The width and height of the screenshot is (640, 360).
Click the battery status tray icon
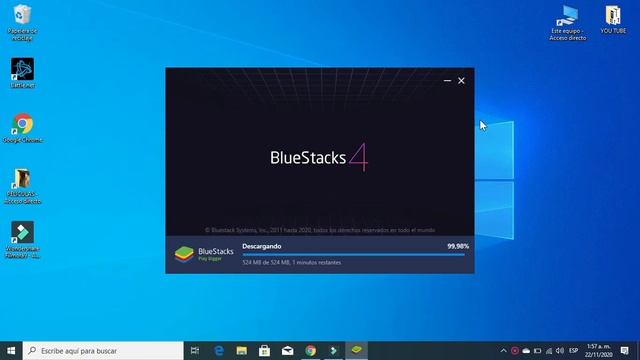[x=538, y=351]
